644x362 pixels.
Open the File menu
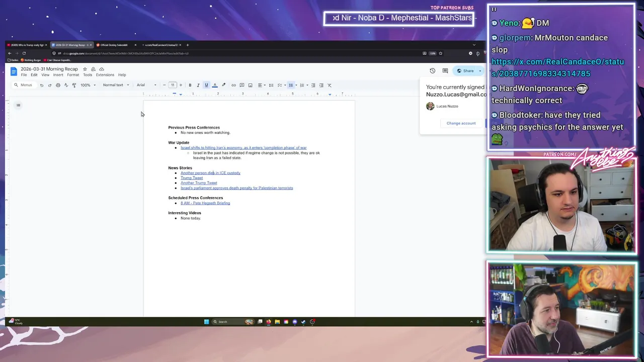(x=24, y=75)
